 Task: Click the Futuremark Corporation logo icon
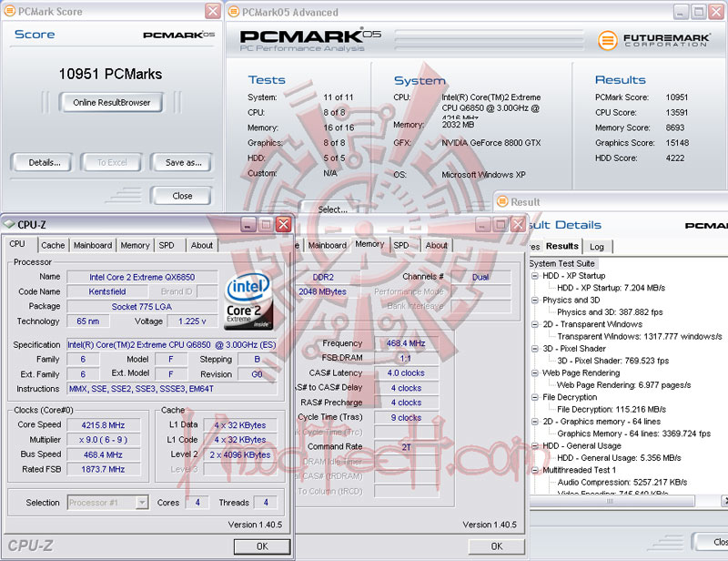[607, 40]
